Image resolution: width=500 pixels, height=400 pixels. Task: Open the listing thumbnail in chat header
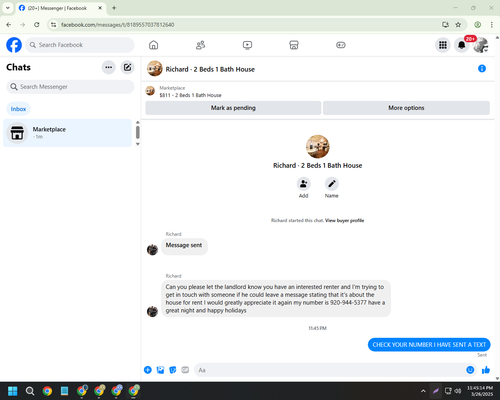pyautogui.click(x=155, y=69)
